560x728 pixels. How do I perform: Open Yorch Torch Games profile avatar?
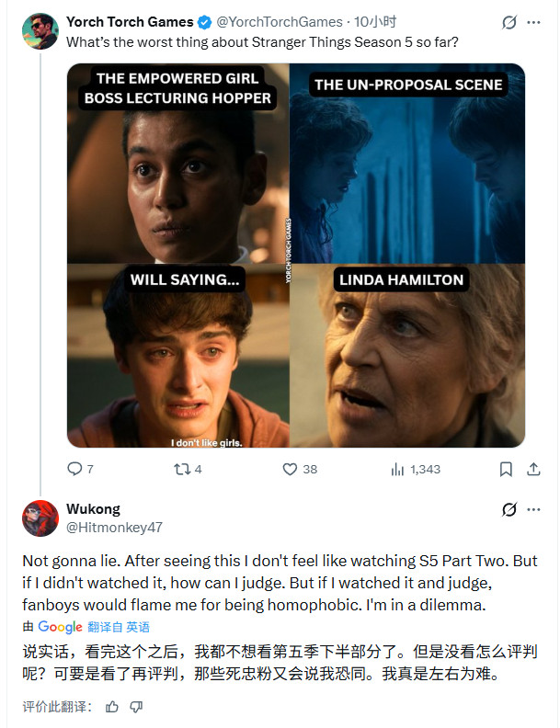pyautogui.click(x=40, y=31)
